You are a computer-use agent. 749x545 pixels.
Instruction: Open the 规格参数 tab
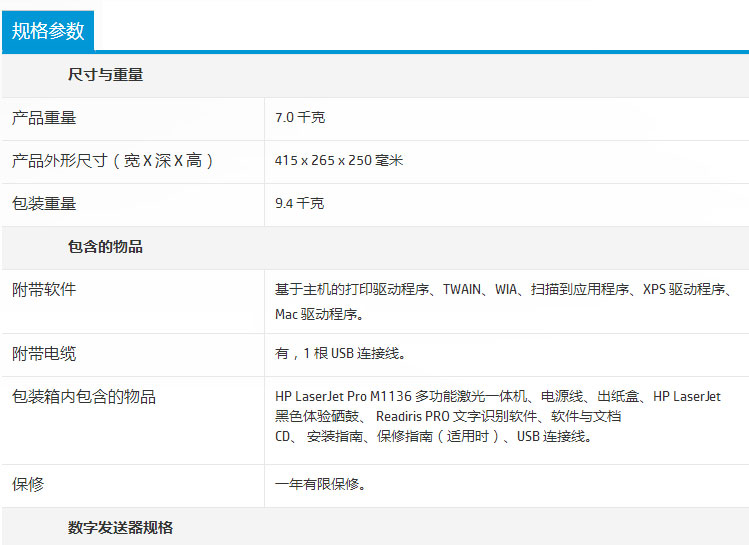tap(48, 31)
